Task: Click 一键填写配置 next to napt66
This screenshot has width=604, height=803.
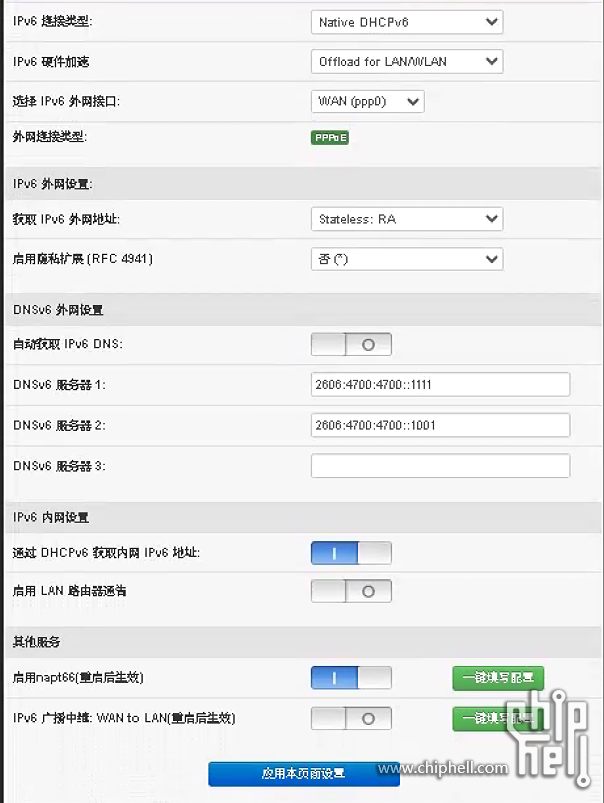Action: coord(497,677)
